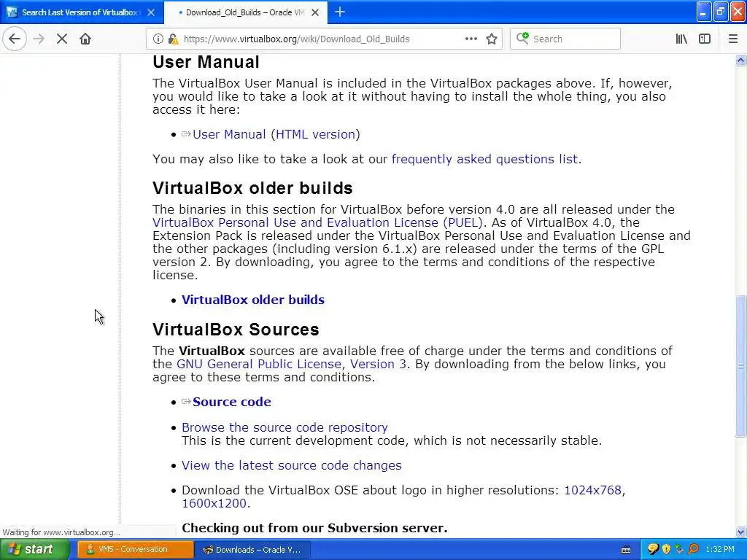Open the Firefox hamburger menu
The height and width of the screenshot is (560, 747).
click(x=733, y=39)
